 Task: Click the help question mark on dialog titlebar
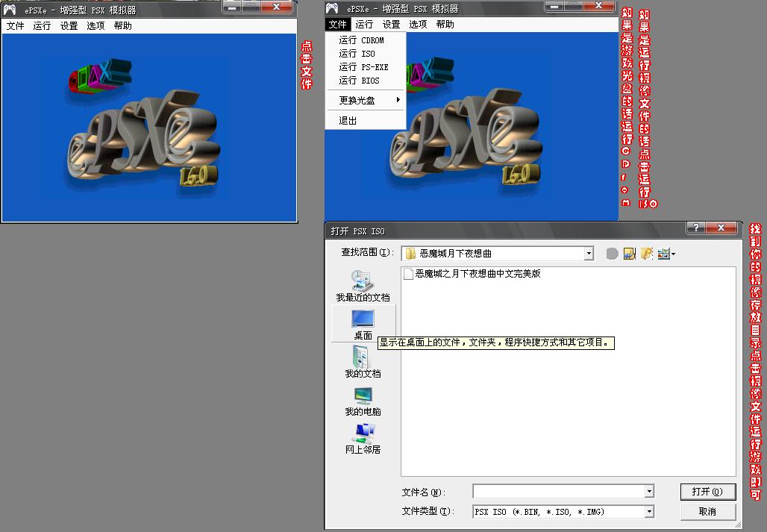pyautogui.click(x=695, y=228)
